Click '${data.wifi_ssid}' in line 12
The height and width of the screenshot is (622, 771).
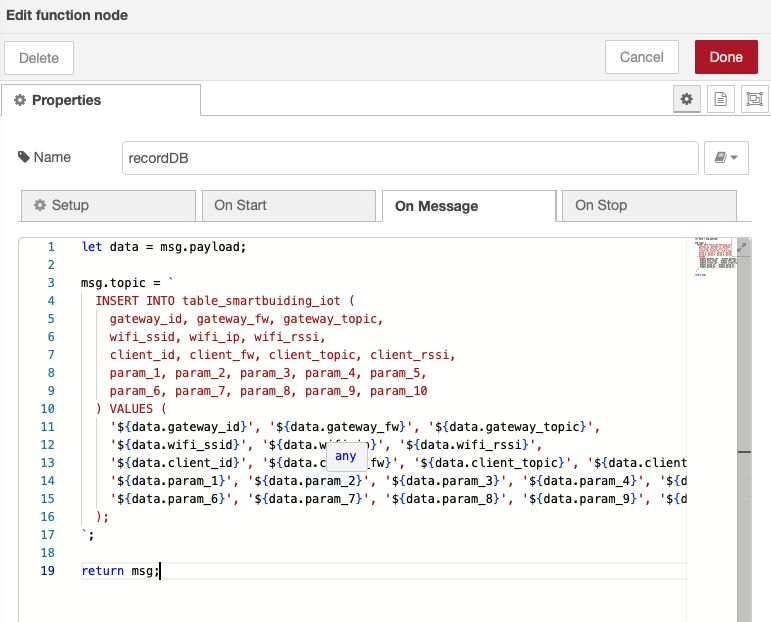pyautogui.click(x=178, y=445)
